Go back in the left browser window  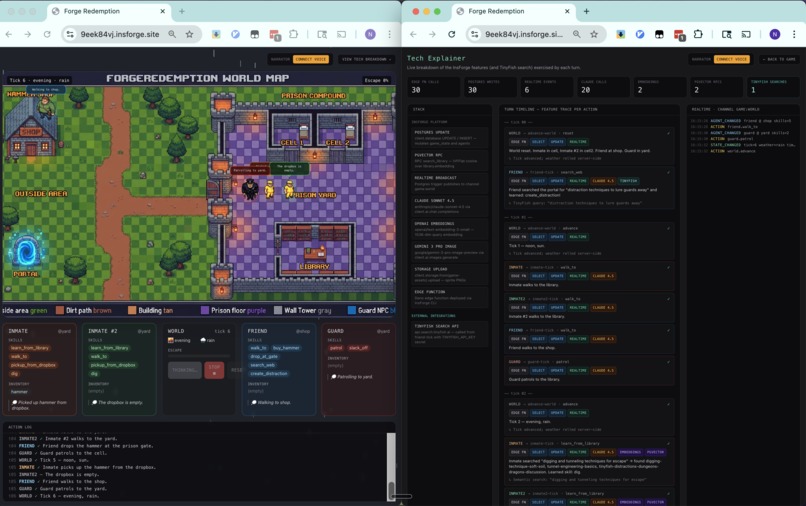point(9,34)
